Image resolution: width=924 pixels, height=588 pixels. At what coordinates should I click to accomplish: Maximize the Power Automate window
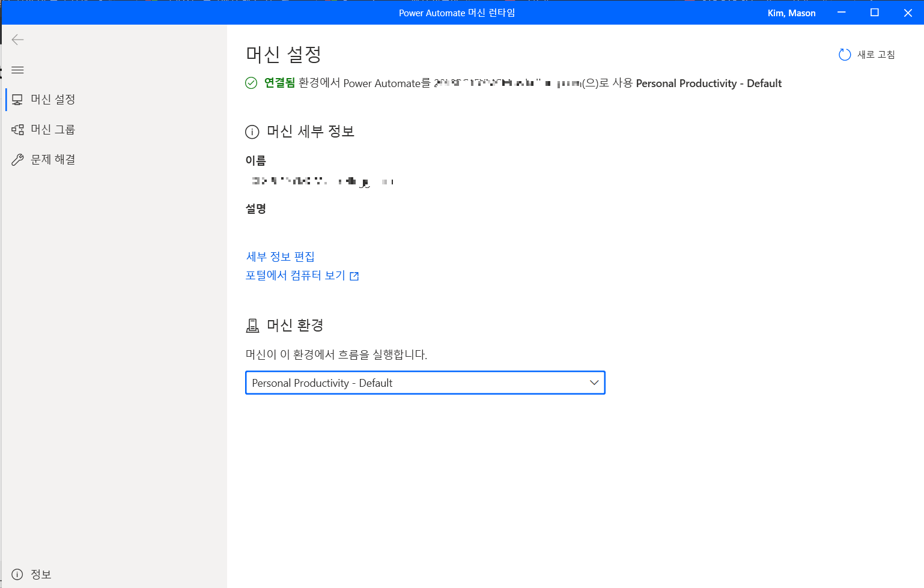875,13
